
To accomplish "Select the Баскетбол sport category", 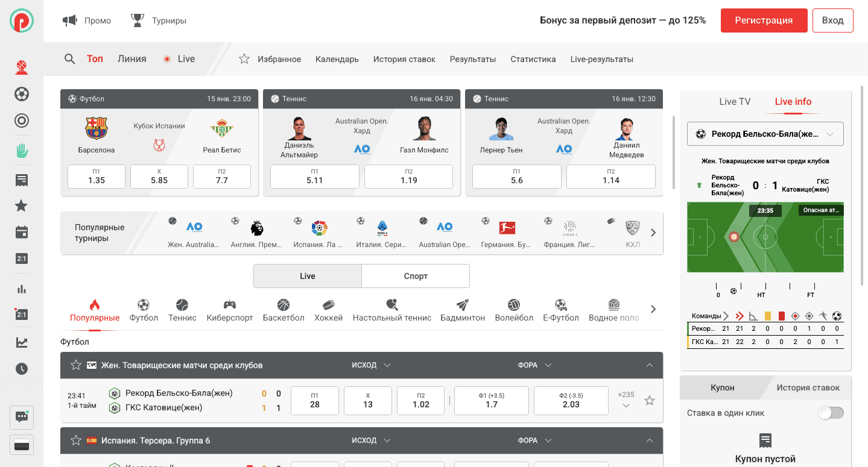I will (284, 310).
